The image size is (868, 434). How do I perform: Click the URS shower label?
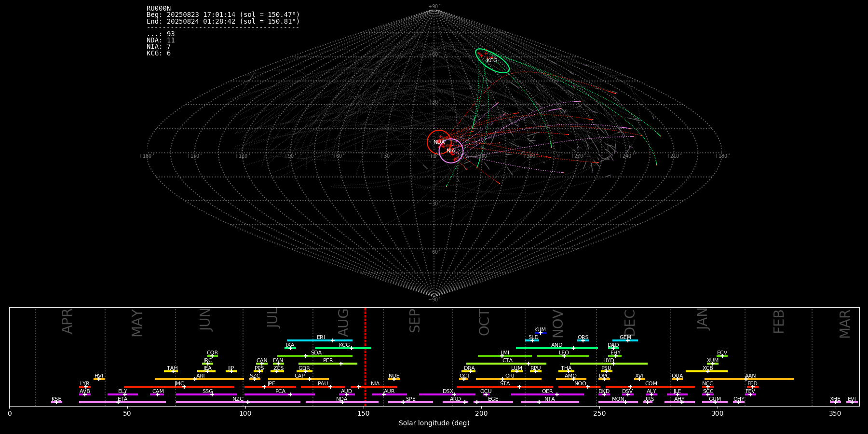tap(649, 399)
